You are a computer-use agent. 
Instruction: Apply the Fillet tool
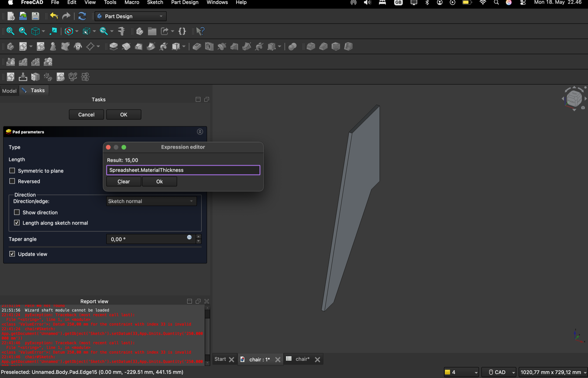pyautogui.click(x=311, y=46)
